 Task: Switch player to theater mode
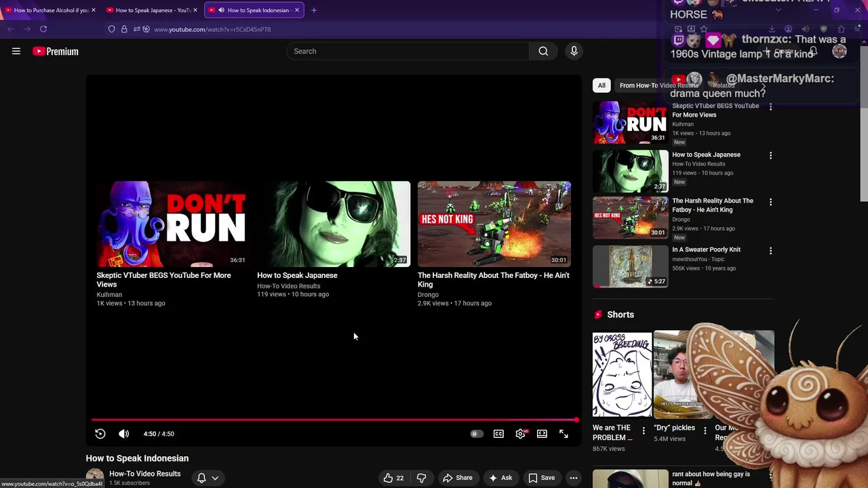coord(542,434)
